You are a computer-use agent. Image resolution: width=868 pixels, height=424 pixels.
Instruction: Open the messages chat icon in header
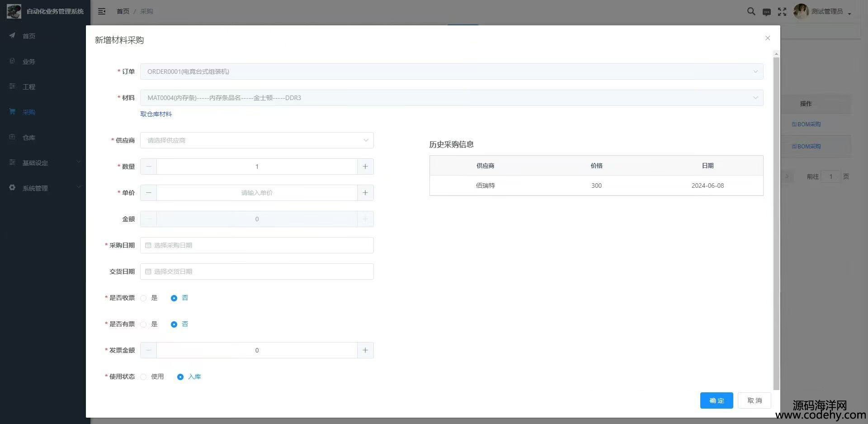tap(767, 12)
